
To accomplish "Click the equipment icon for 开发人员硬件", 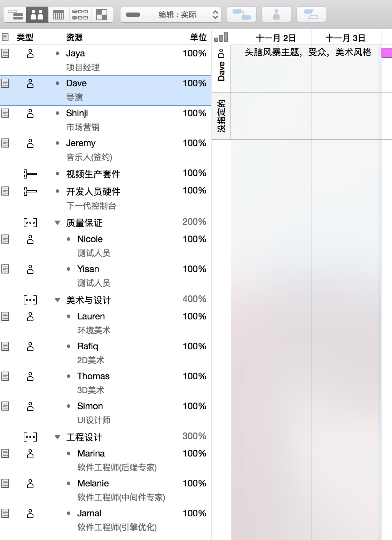I will (x=30, y=191).
